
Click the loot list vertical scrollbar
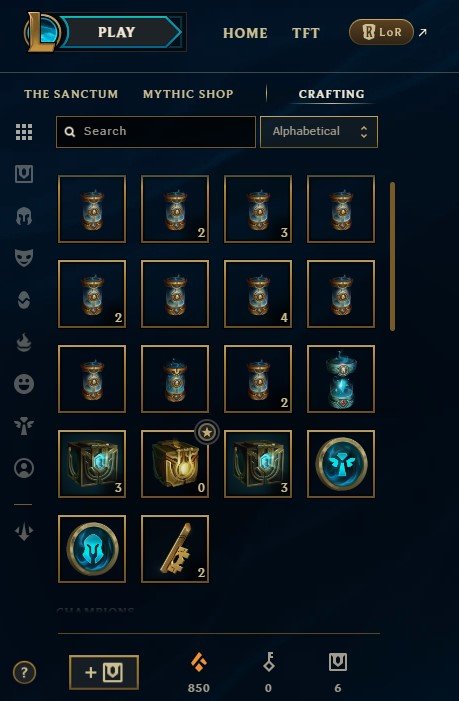[x=392, y=256]
